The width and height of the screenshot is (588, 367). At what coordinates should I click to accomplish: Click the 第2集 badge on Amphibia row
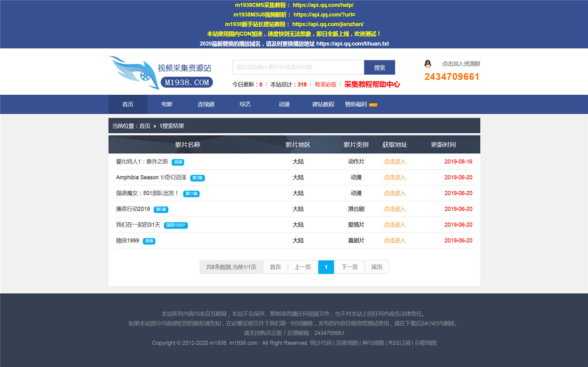(x=197, y=178)
